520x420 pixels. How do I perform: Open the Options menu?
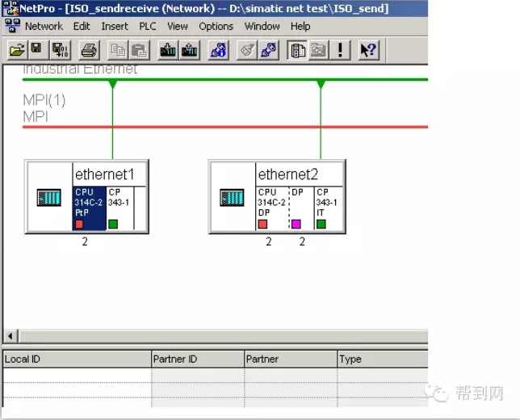pyautogui.click(x=216, y=26)
